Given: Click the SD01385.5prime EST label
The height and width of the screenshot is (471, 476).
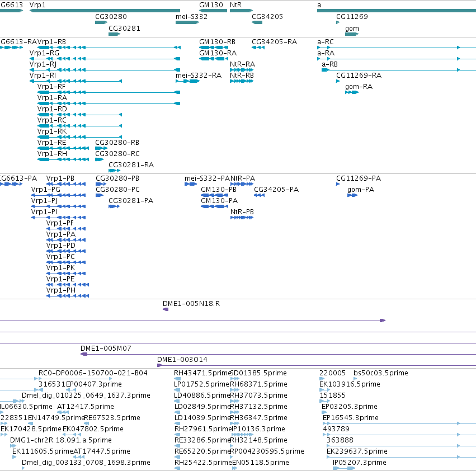Looking at the screenshot, I should point(258,373).
